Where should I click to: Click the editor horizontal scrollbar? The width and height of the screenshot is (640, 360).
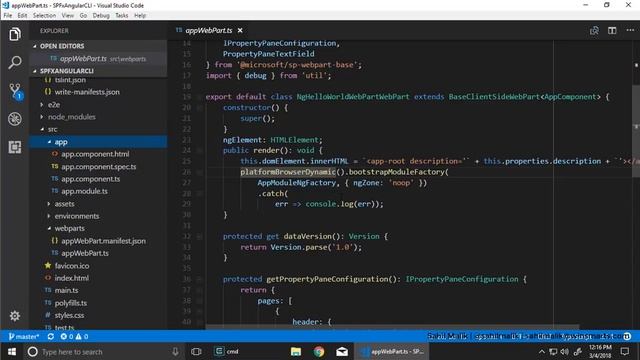(x=392, y=327)
